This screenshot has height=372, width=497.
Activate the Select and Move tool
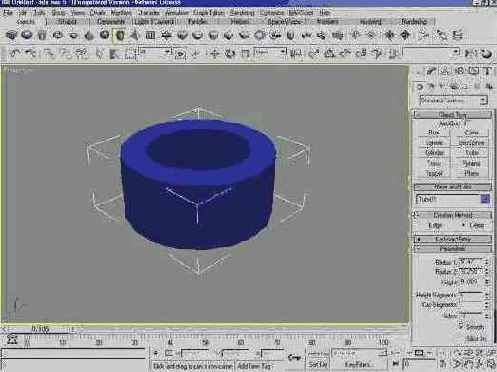click(214, 53)
